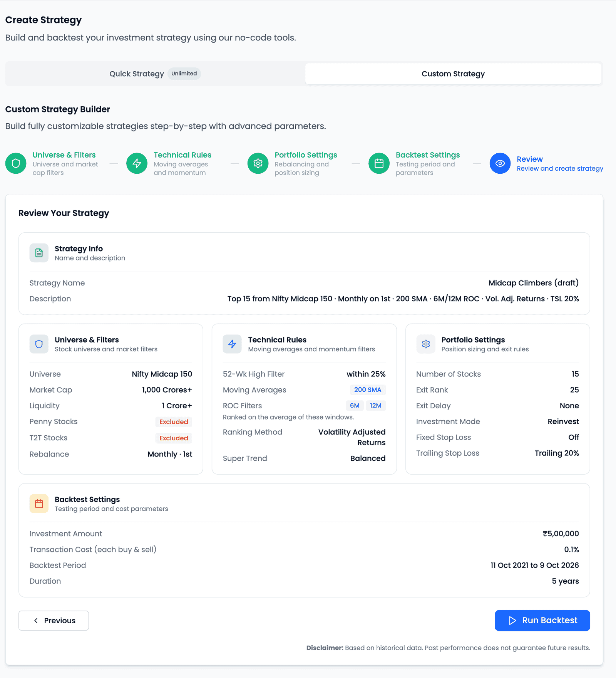Click the Review eye step icon
Screen dimensions: 616x678
(x=500, y=163)
